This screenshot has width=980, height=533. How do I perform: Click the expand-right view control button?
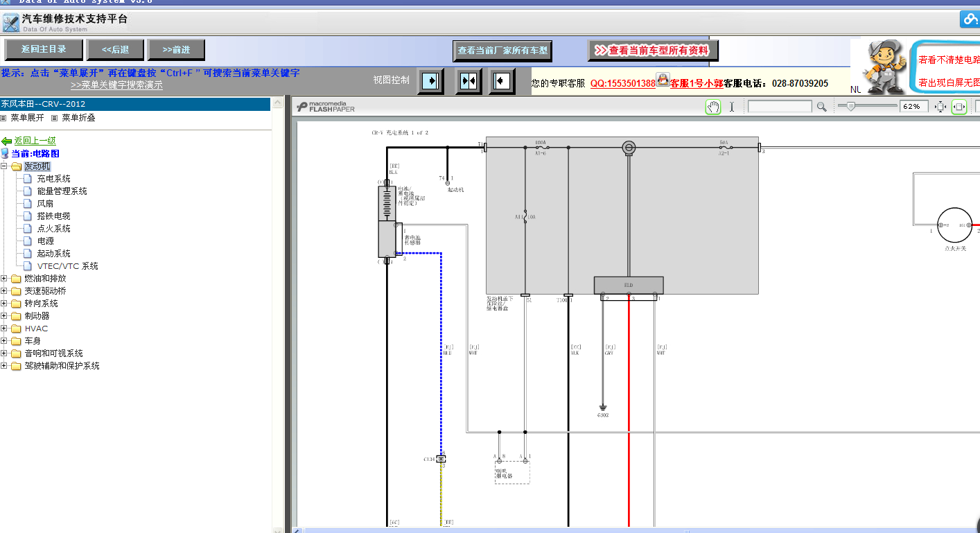point(431,81)
